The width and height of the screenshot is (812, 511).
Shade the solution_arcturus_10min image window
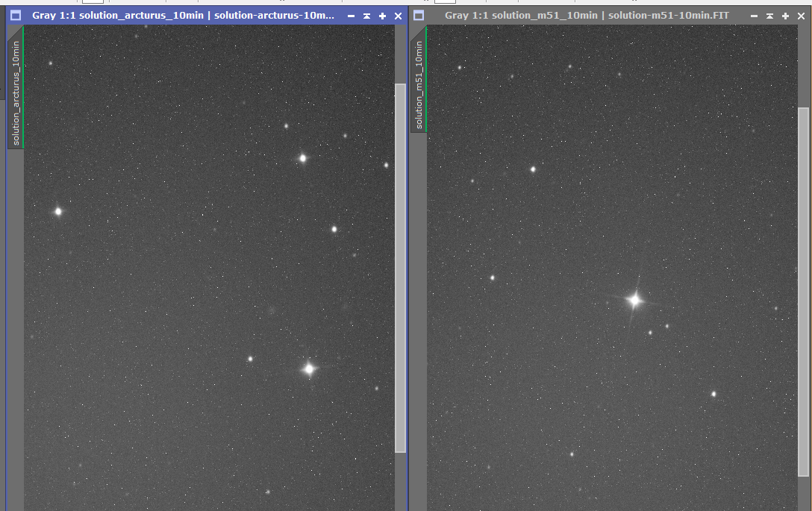[x=366, y=16]
